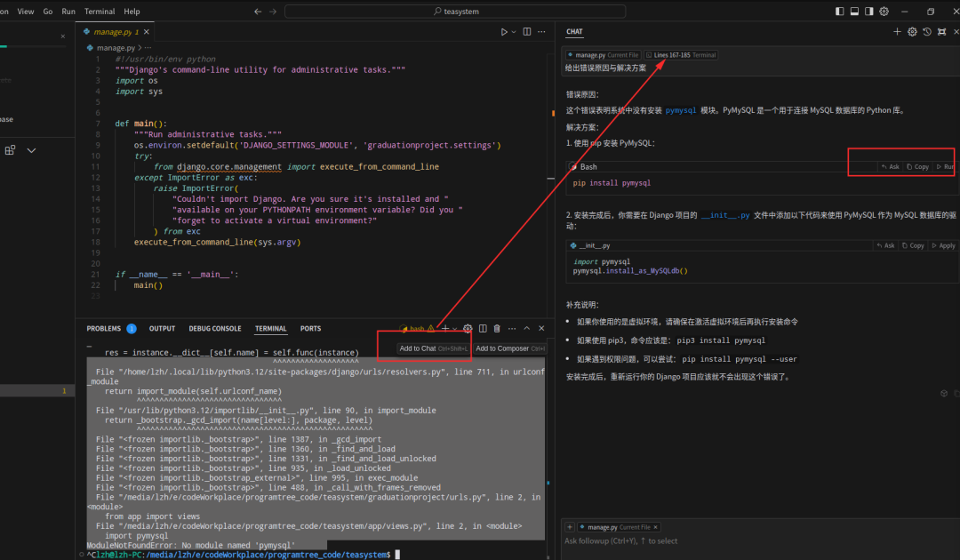Open terminal settings gear icon

tap(468, 329)
